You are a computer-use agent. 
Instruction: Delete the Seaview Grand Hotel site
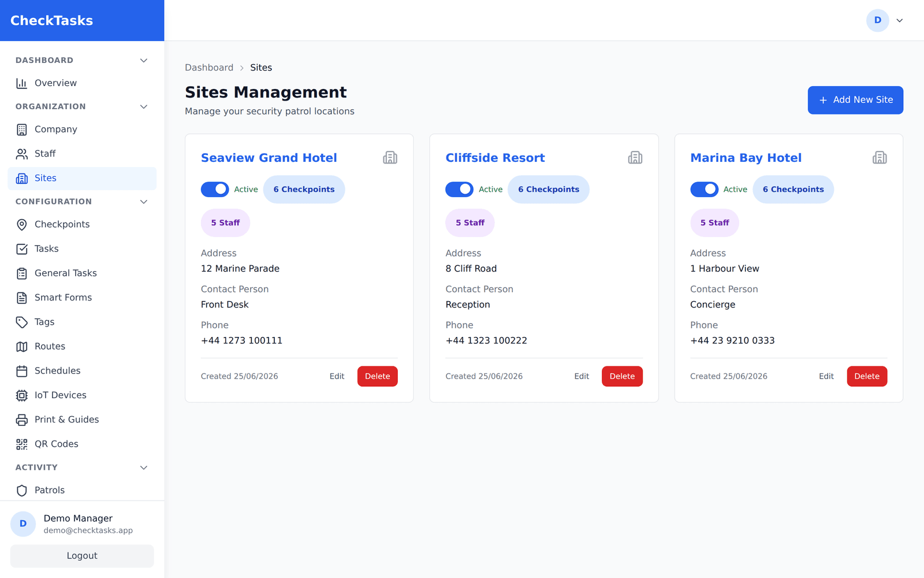378,376
